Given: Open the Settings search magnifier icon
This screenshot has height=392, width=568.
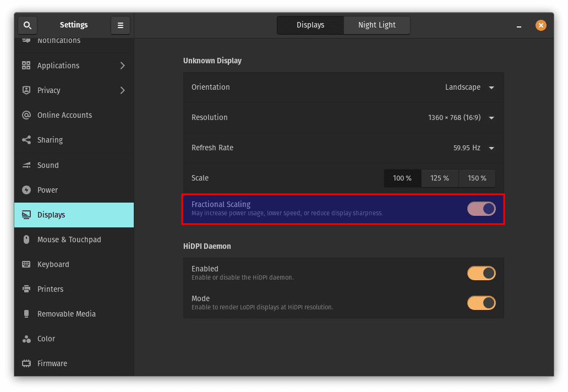Looking at the screenshot, I should (28, 25).
